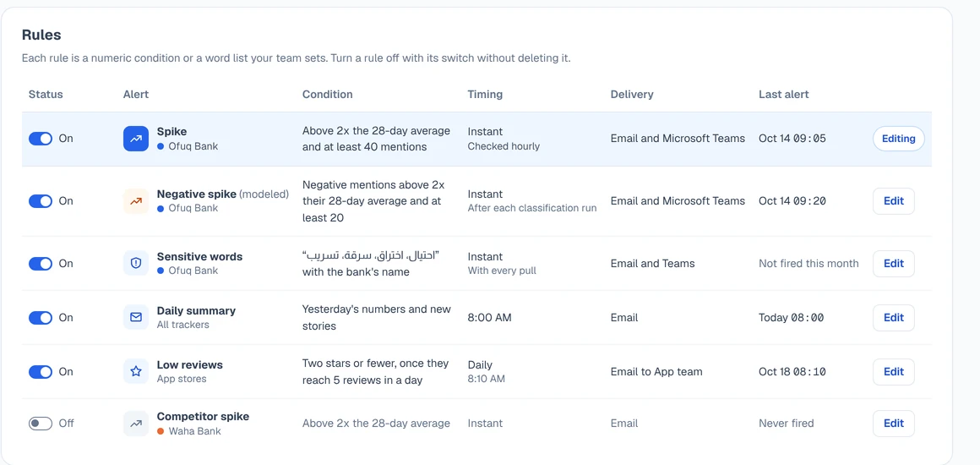Switch off the Low reviews rule
This screenshot has height=465, width=980.
41,372
